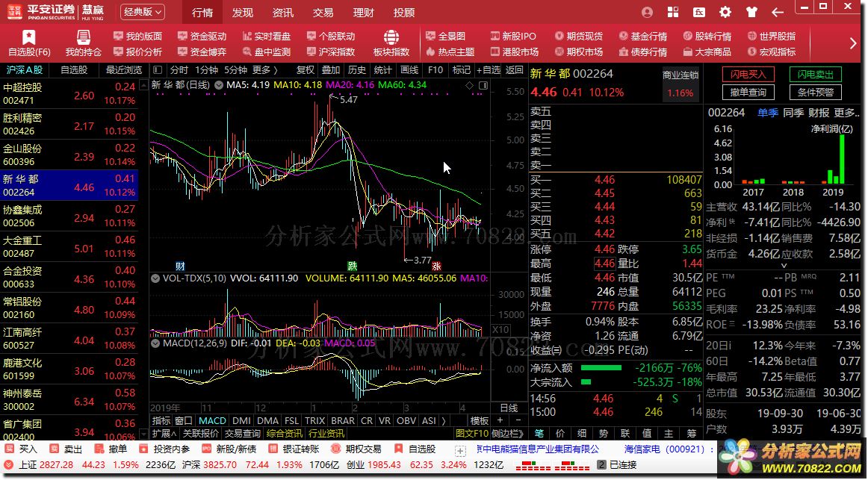Screen dimensions: 868x480
Task: Click the 商业连锁 sector box
Action: pyautogui.click(x=681, y=84)
